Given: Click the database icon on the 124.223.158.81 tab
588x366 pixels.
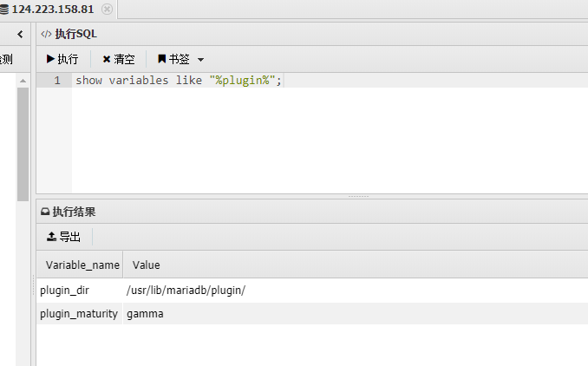Looking at the screenshot, I should (x=4, y=9).
